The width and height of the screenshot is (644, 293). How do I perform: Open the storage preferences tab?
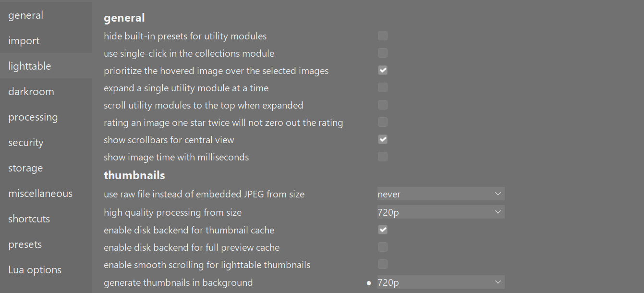(x=25, y=168)
